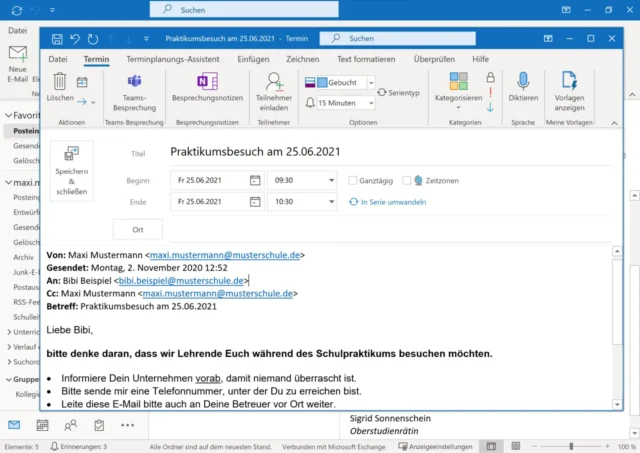Screen dimensions: 640x453
Task: Enable the Ganztägig checkbox
Action: click(x=353, y=180)
